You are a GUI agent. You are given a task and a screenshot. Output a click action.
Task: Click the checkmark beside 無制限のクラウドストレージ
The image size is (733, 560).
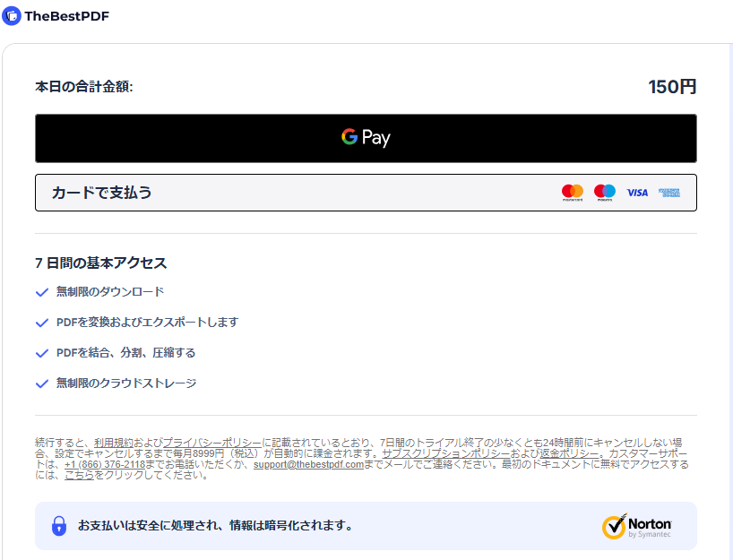tap(42, 383)
